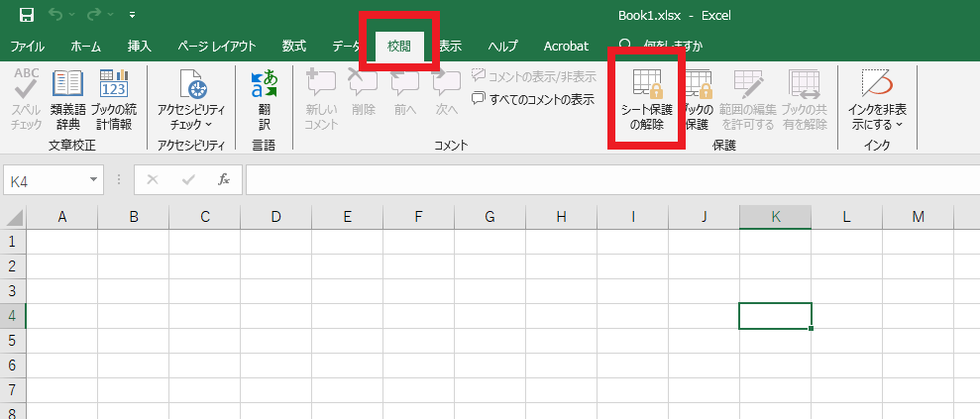This screenshot has width=980, height=419.
Task: Click the Redo arrow in the quick access toolbar
Action: click(96, 14)
